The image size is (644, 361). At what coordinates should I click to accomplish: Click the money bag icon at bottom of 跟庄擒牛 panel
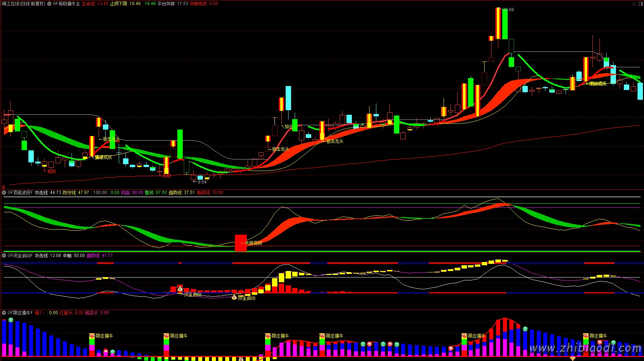click(x=241, y=359)
